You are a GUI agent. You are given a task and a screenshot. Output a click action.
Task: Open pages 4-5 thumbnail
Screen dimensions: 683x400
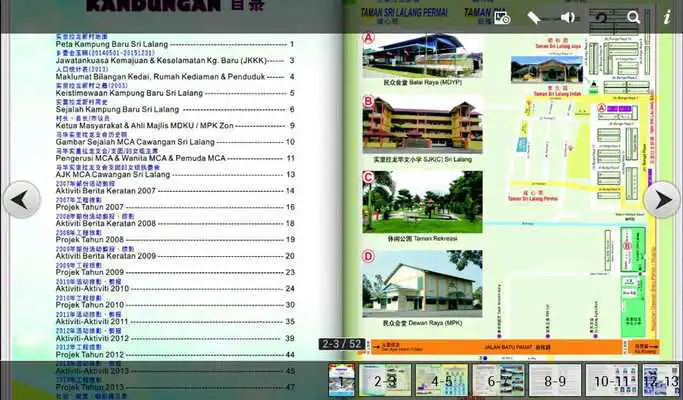(x=442, y=380)
